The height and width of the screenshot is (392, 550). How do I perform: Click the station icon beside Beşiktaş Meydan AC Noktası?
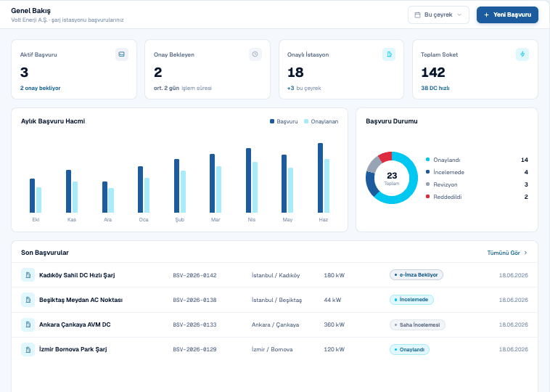(x=28, y=300)
